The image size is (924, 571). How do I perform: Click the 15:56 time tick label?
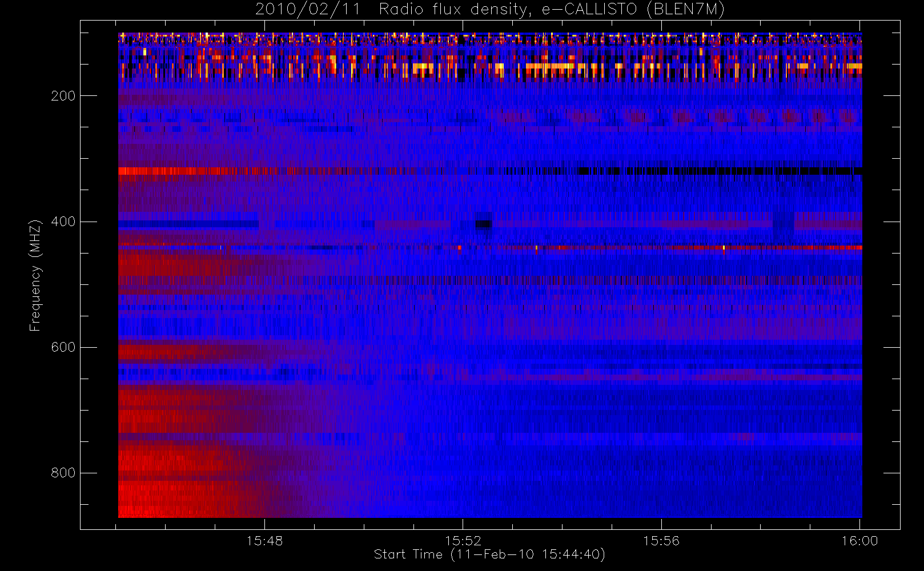661,541
